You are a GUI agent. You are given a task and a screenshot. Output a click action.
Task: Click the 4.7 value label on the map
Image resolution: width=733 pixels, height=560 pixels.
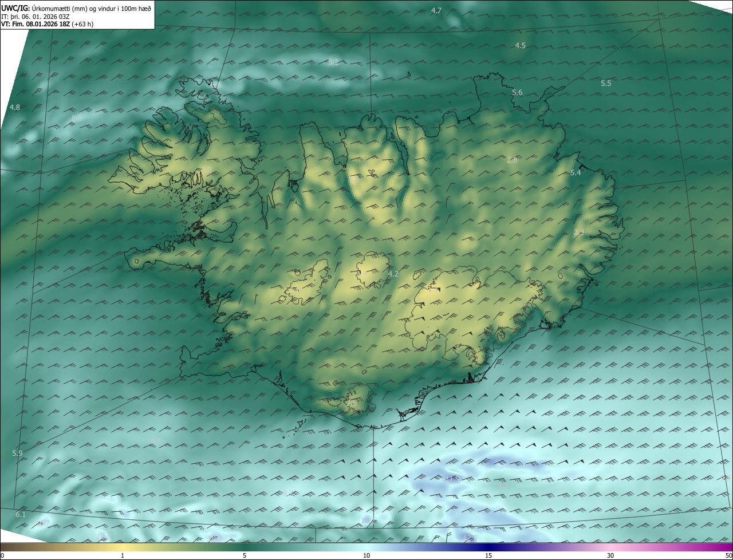436,10
